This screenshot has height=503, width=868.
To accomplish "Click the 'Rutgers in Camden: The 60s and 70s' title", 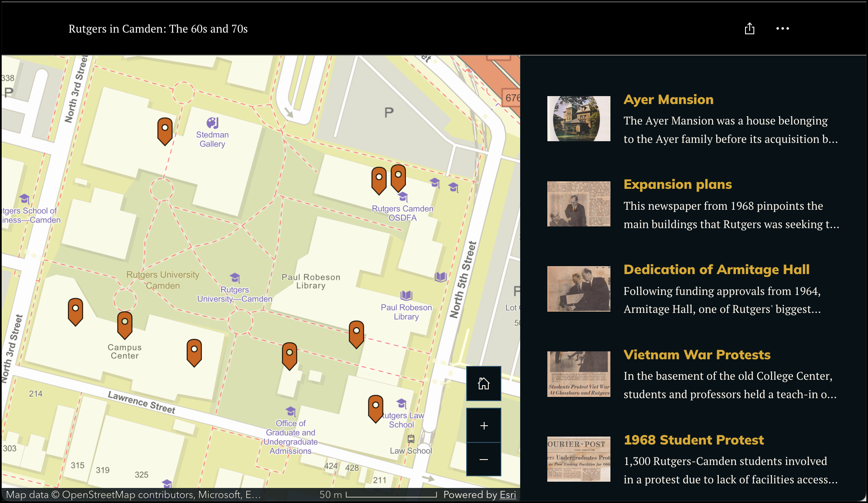I will point(158,29).
